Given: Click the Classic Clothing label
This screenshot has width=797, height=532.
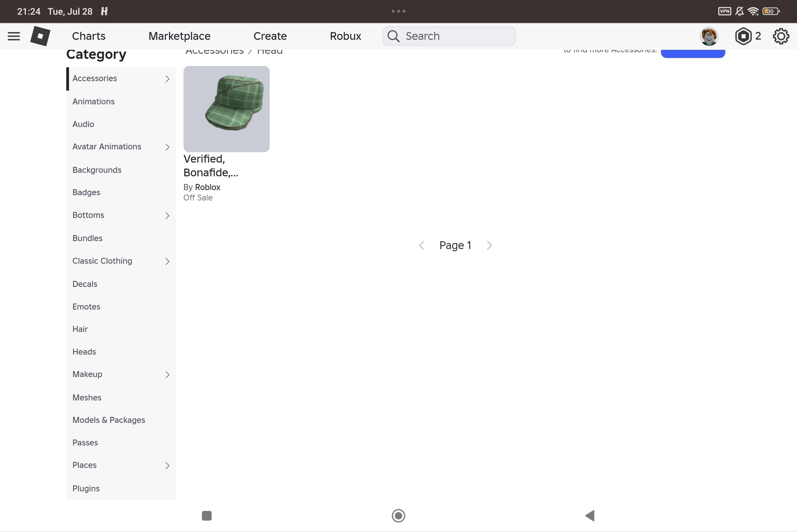Looking at the screenshot, I should click(x=102, y=261).
